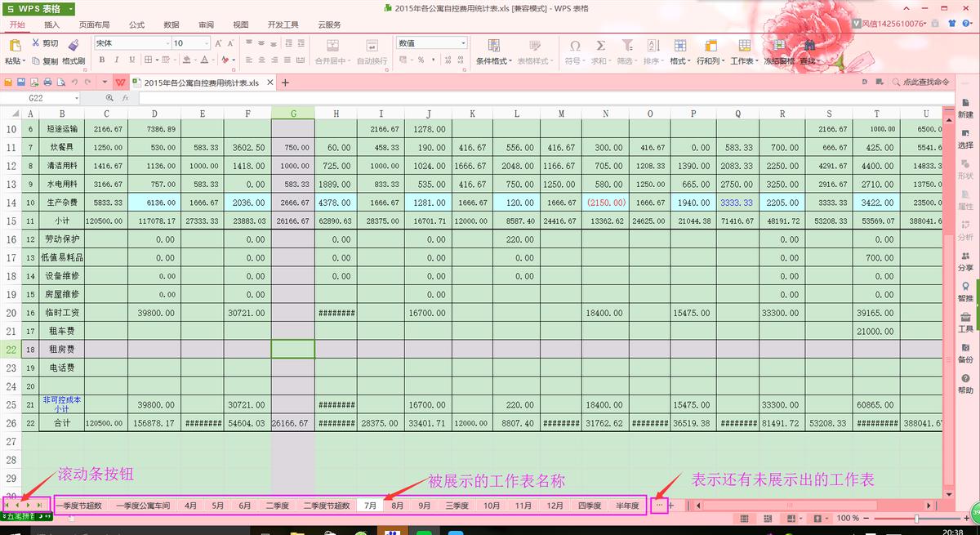Viewport: 980px width, 535px height.
Task: Click the Save icon in quick access bar
Action: point(21,82)
